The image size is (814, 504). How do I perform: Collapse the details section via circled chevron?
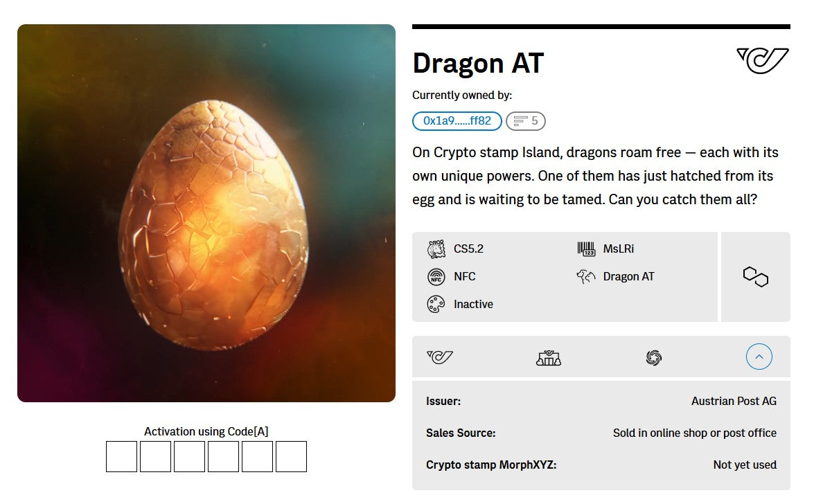click(x=759, y=356)
